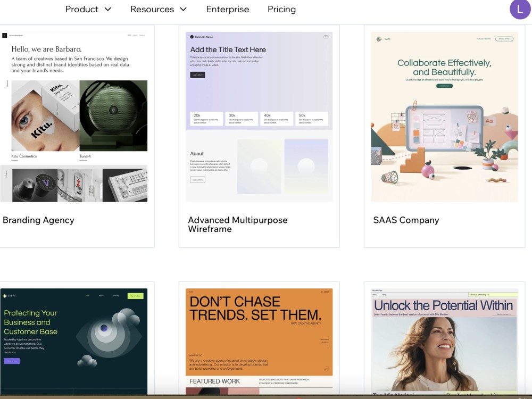The height and width of the screenshot is (399, 532).
Task: Click the green button in SAAS preview
Action: [x=444, y=86]
